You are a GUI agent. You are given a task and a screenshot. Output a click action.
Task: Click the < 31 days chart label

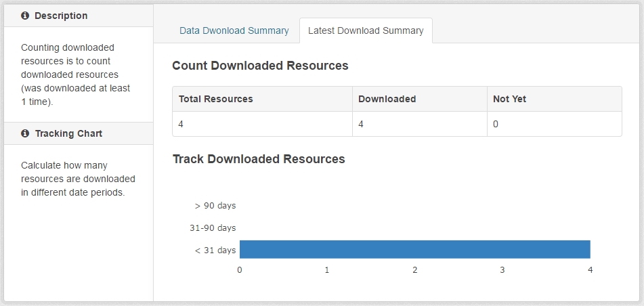215,250
